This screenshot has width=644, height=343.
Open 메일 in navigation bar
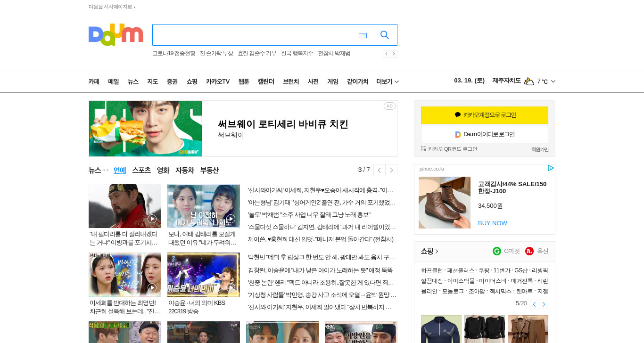pyautogui.click(x=113, y=82)
